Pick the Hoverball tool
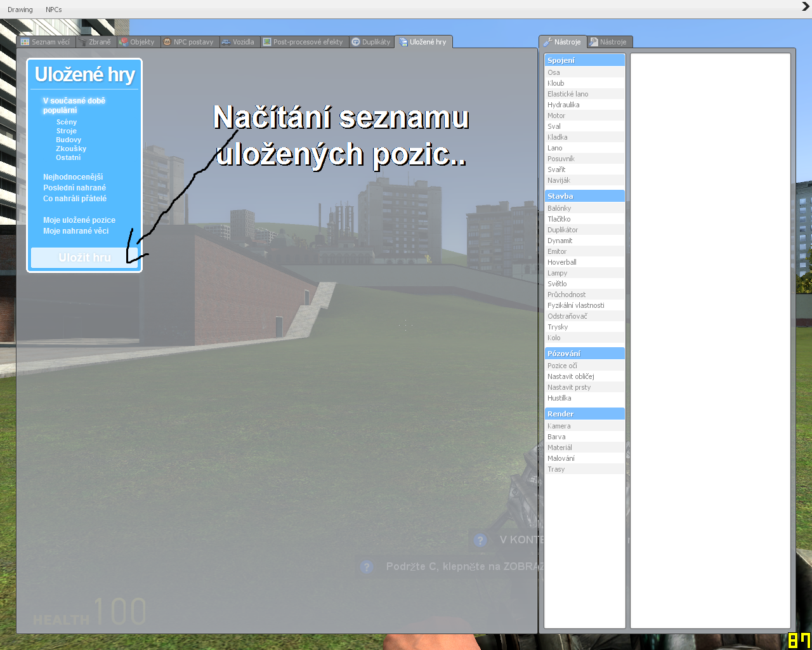Screen dimensions: 812x650 click(x=585, y=262)
